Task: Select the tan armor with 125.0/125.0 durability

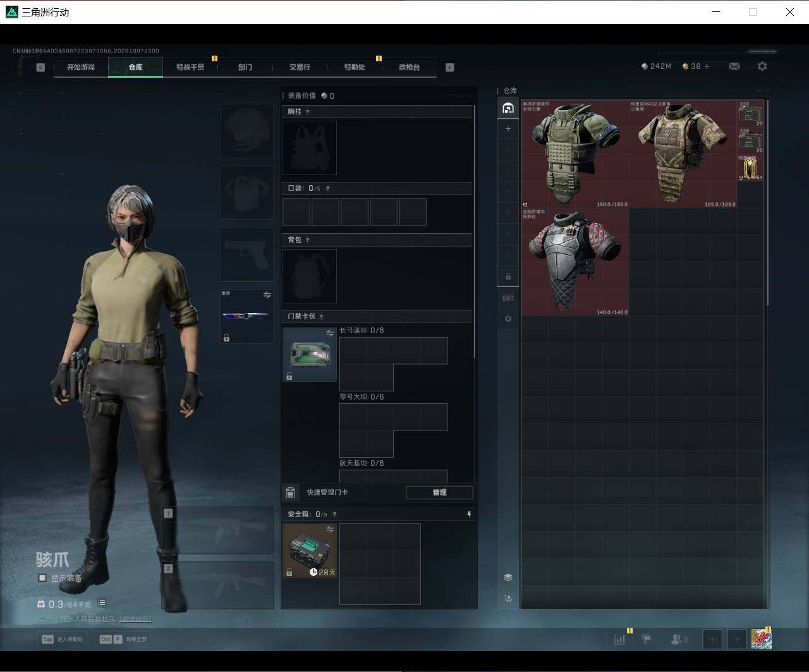Action: click(683, 154)
